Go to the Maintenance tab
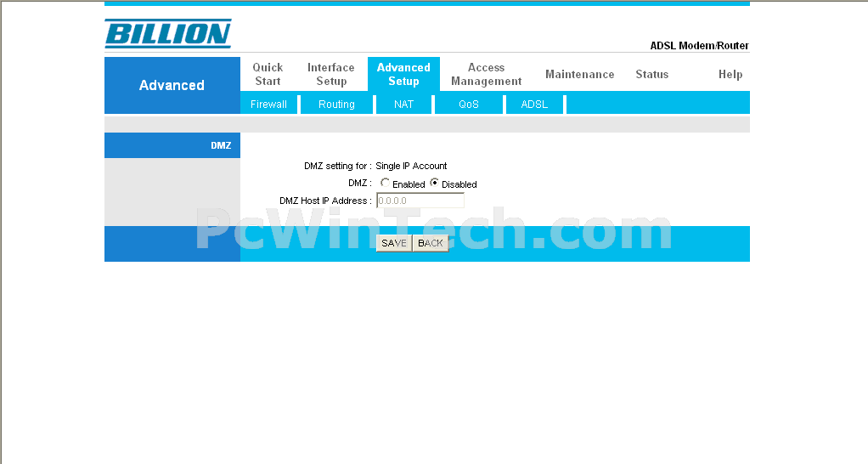The width and height of the screenshot is (868, 464). coord(579,74)
